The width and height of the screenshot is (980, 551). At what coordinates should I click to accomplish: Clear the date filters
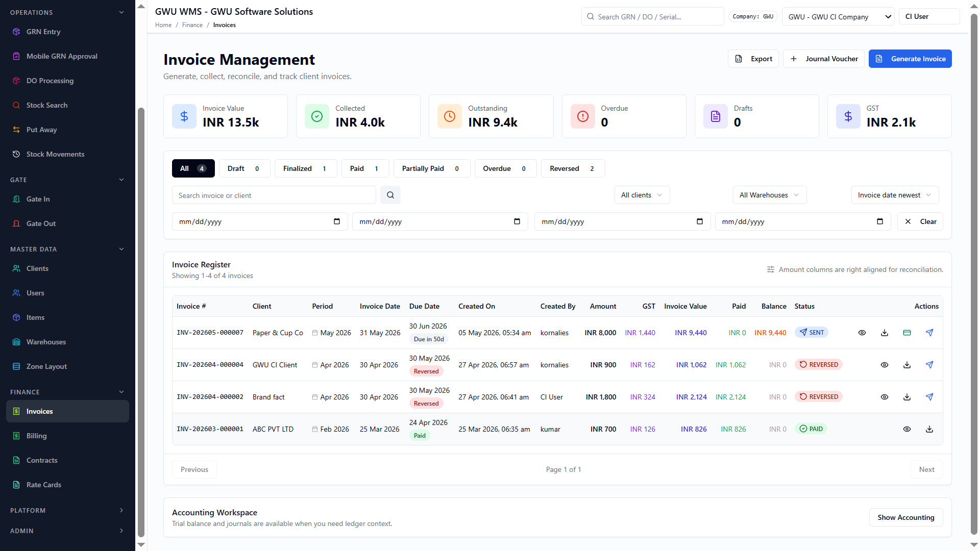920,221
